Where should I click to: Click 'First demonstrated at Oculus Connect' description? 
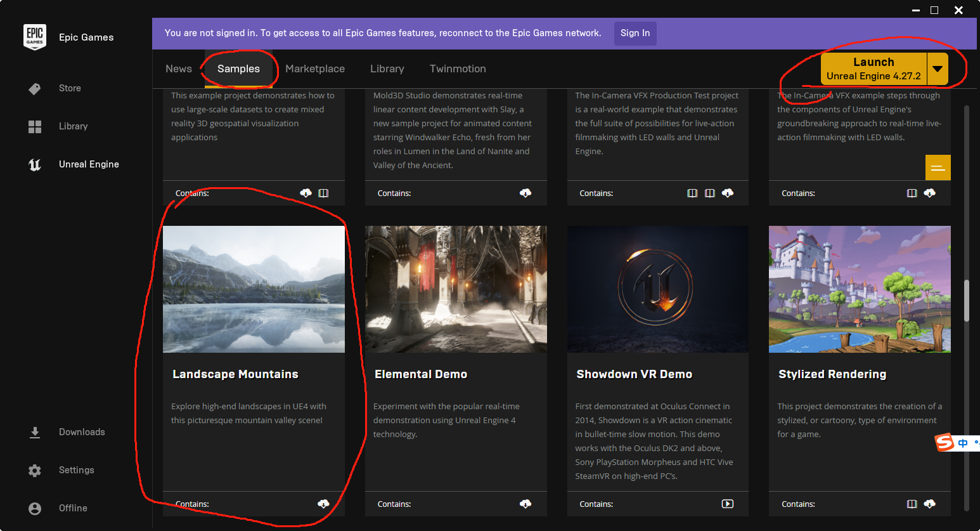(654, 441)
